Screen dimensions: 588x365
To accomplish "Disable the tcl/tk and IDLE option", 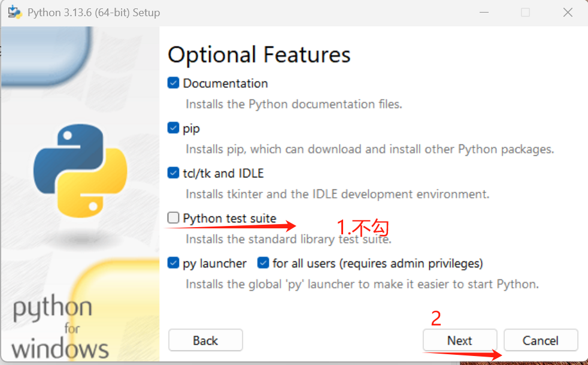I will 173,173.
